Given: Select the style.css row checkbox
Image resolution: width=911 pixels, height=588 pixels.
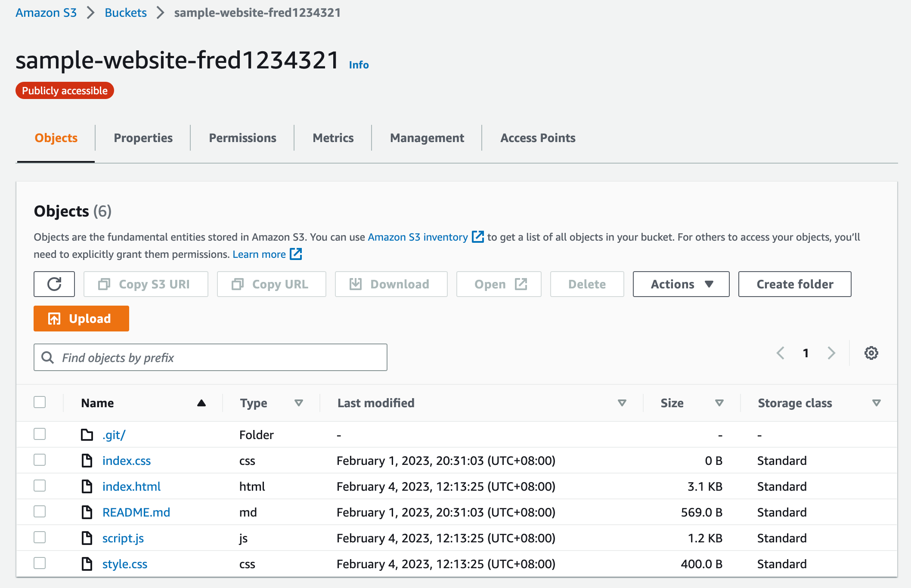Looking at the screenshot, I should 40,563.
